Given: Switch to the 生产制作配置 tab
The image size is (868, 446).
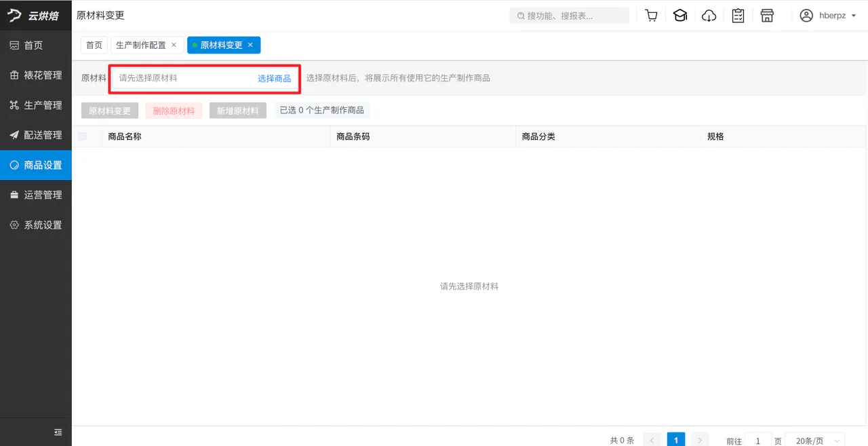Looking at the screenshot, I should 141,45.
